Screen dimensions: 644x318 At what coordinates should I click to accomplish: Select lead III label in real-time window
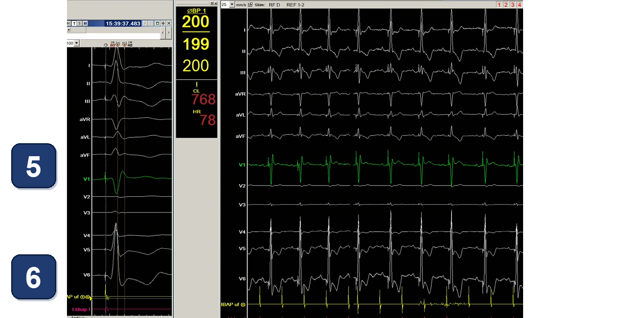[x=243, y=73]
